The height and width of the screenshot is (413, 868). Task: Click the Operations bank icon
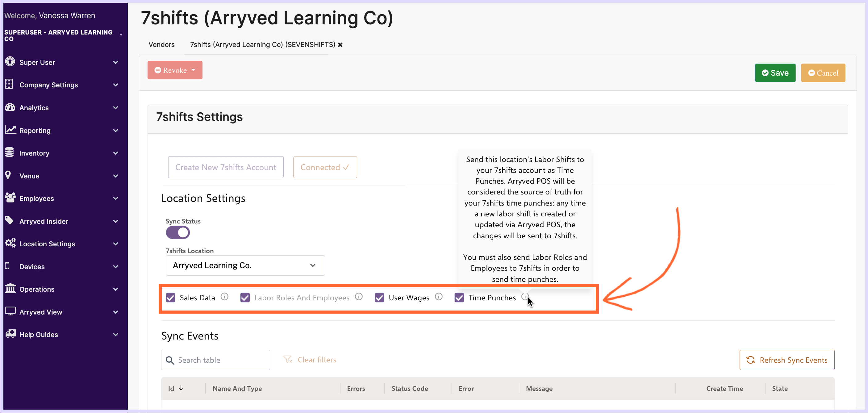tap(10, 288)
